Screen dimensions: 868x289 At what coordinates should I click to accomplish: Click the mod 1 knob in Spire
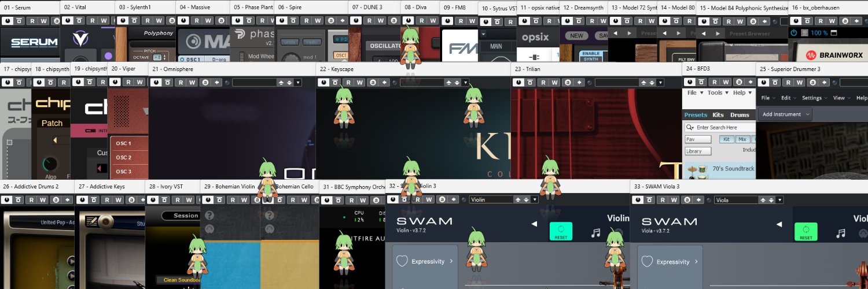click(290, 58)
